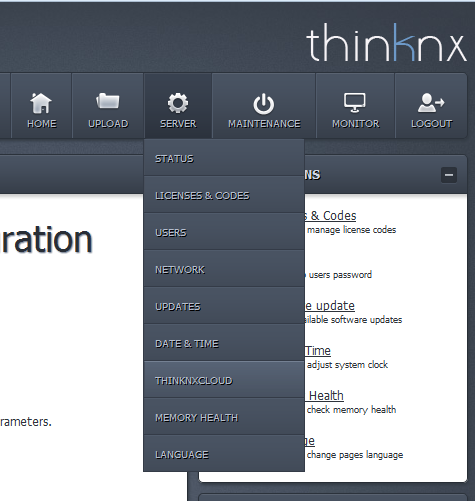Open Updates menu entry
The image size is (475, 501).
[224, 306]
